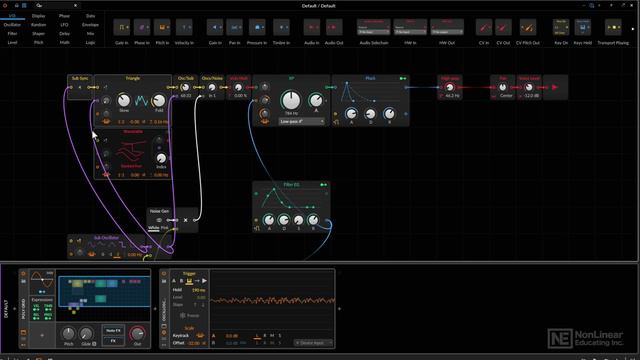Add the Keys Held module
Viewport: 640px width, 360px height.
[x=583, y=27]
